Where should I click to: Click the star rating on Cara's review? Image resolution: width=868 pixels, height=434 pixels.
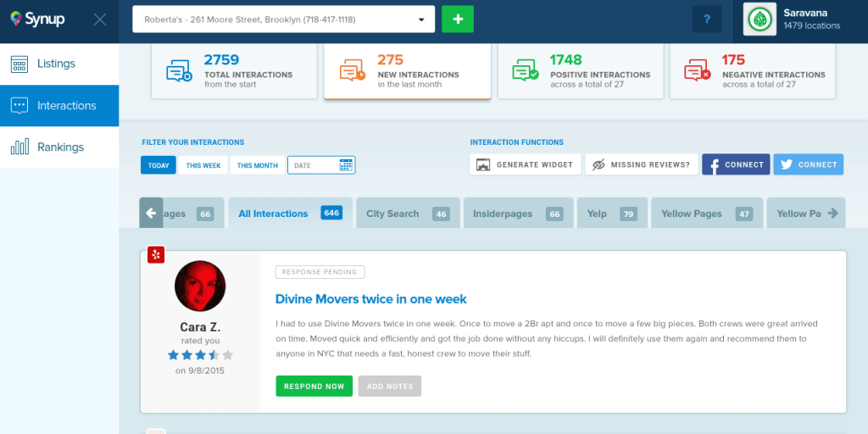pyautogui.click(x=200, y=355)
